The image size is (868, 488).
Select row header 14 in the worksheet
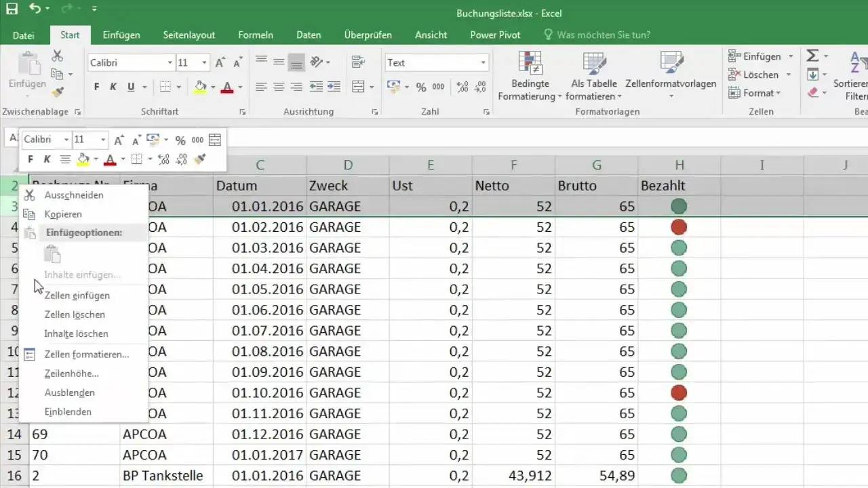tap(15, 435)
